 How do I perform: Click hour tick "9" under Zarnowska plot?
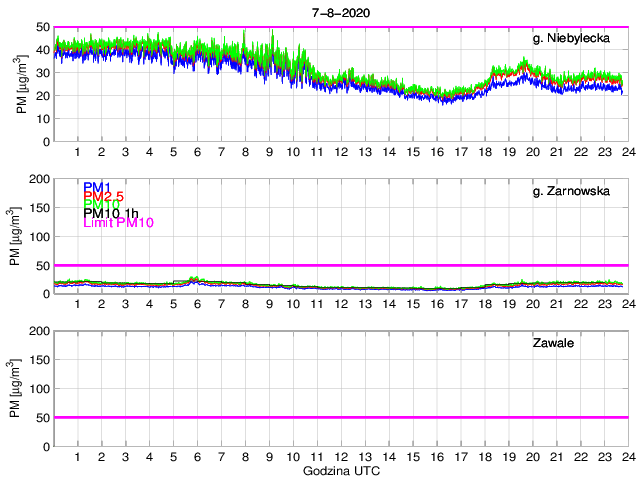pos(269,304)
